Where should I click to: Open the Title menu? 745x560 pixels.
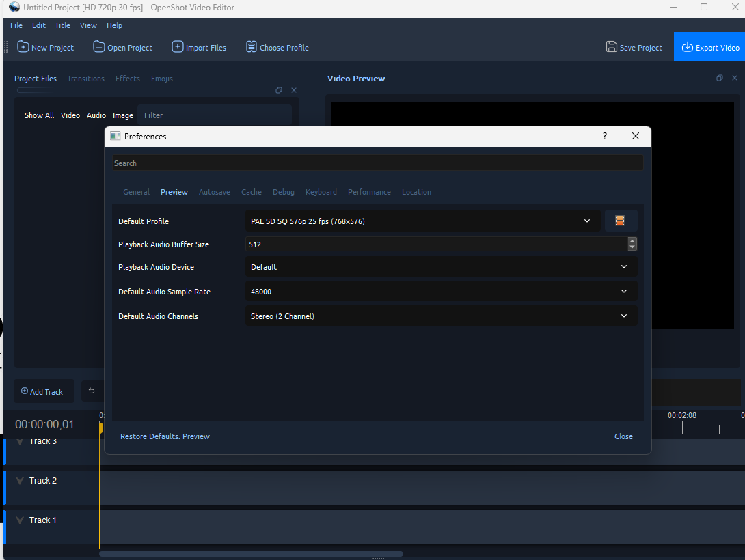click(62, 25)
